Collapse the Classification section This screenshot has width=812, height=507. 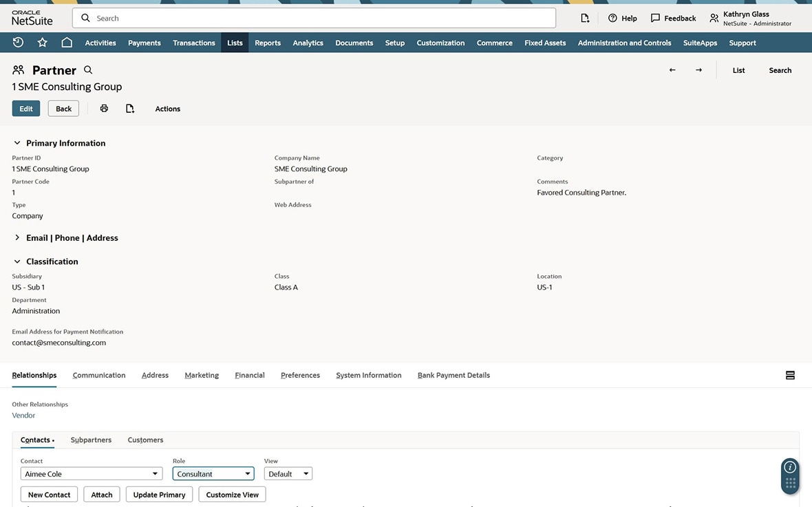(x=17, y=261)
